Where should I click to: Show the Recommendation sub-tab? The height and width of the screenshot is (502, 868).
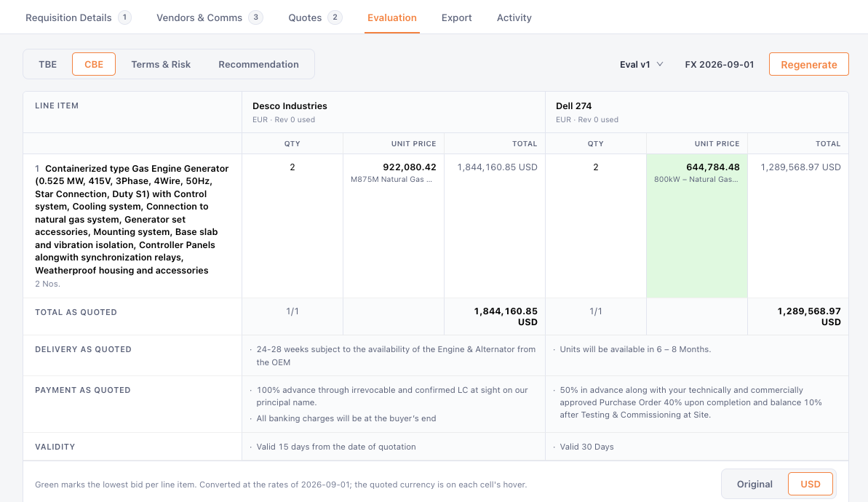258,64
